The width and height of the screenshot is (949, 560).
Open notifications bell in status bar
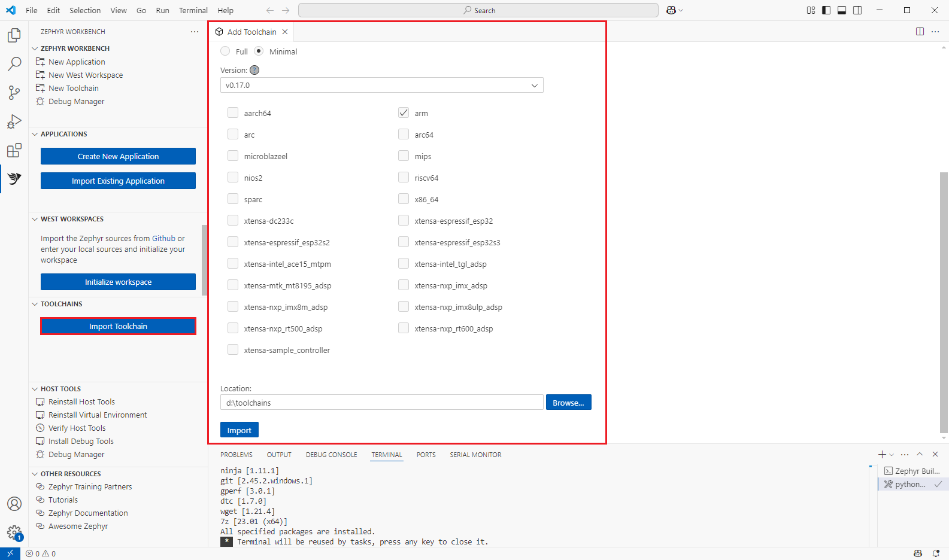click(x=936, y=553)
